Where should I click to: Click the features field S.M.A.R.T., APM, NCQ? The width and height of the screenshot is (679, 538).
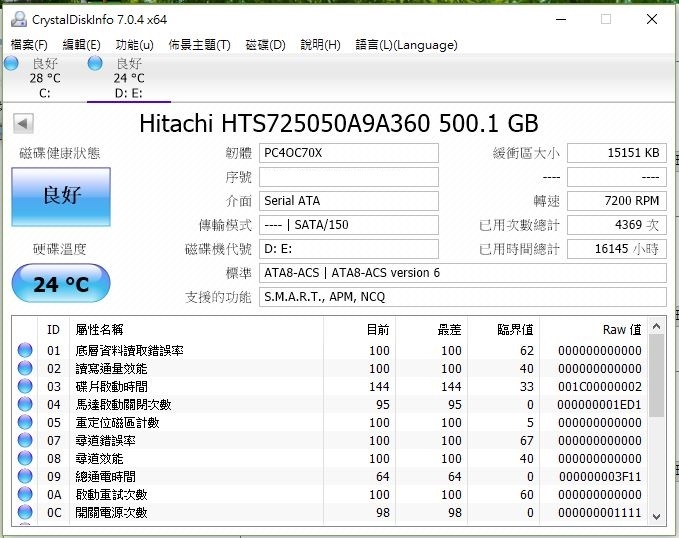click(x=462, y=297)
